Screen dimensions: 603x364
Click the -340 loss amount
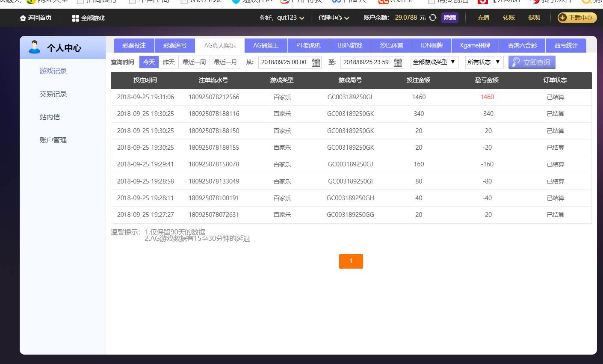click(487, 114)
